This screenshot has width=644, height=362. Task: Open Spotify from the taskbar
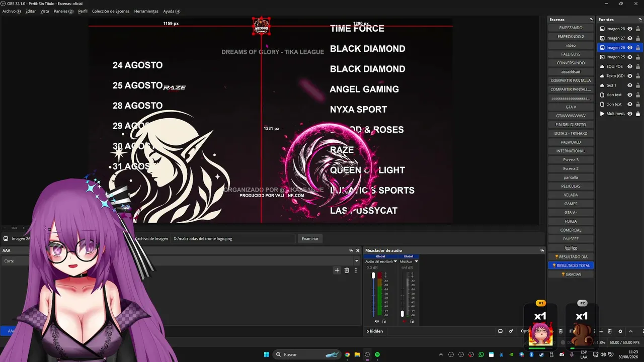click(377, 354)
